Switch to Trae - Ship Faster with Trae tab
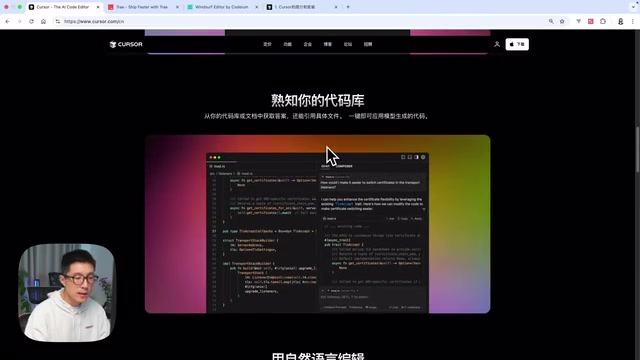The height and width of the screenshot is (360, 640). click(141, 7)
